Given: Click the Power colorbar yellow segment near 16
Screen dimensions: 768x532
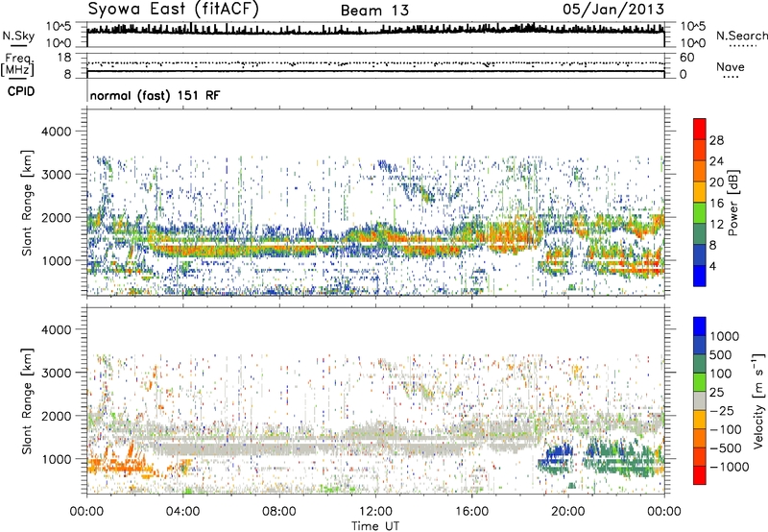Looking at the screenshot, I should (700, 192).
